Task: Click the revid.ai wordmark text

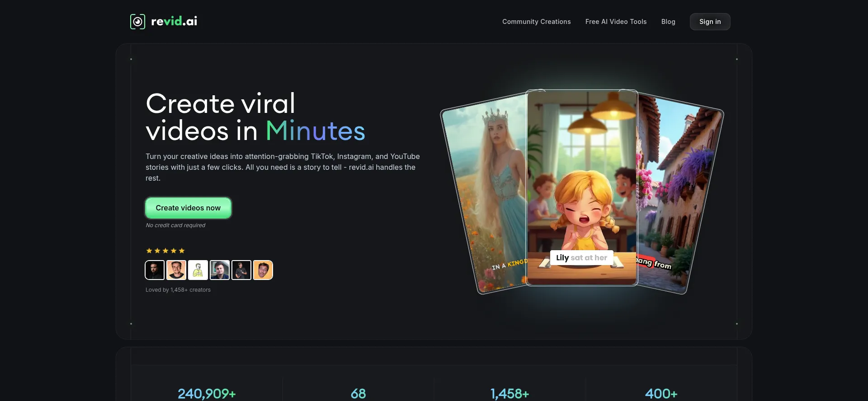Action: click(174, 21)
